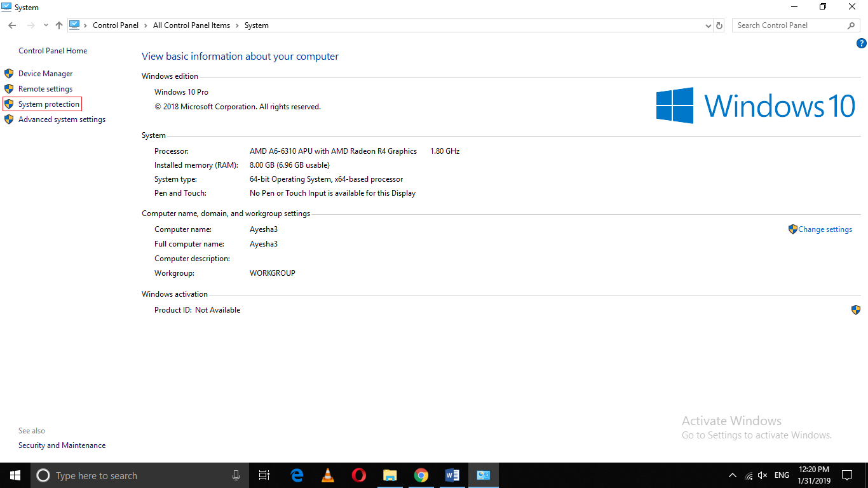The width and height of the screenshot is (868, 488).
Task: Open File Explorer from the taskbar
Action: click(390, 475)
